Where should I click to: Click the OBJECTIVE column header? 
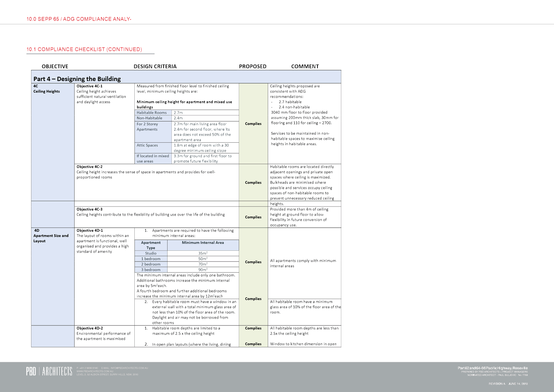55,66
